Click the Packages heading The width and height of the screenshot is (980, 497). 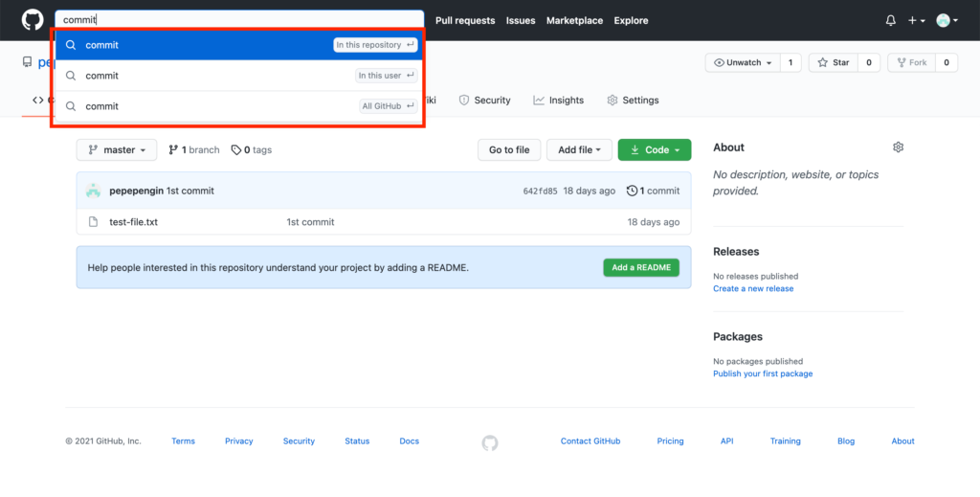(738, 336)
